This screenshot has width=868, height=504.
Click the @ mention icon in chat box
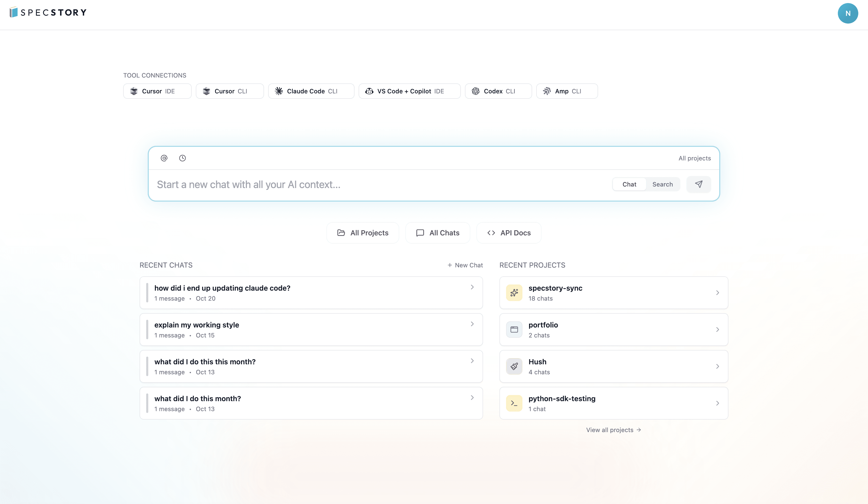click(x=164, y=158)
